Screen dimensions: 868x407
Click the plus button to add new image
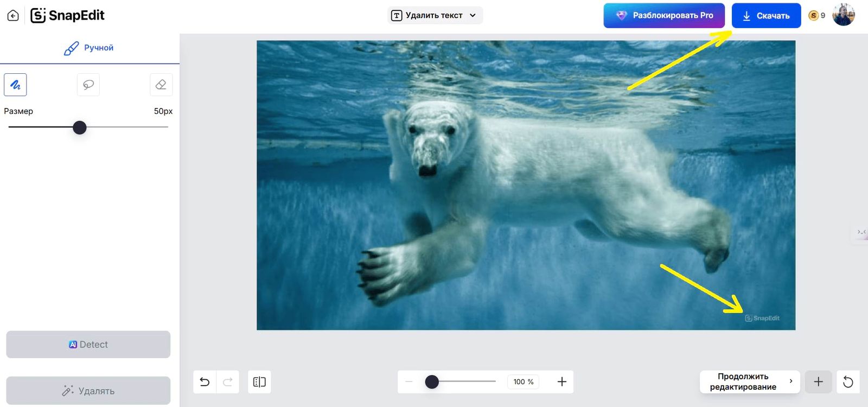(x=818, y=382)
